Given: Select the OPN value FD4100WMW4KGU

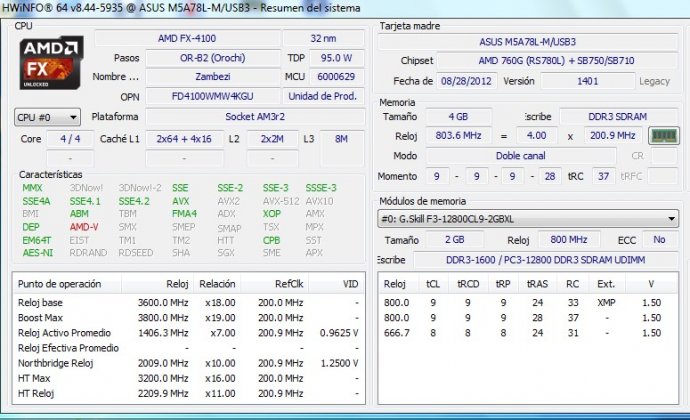Looking at the screenshot, I should [x=213, y=96].
